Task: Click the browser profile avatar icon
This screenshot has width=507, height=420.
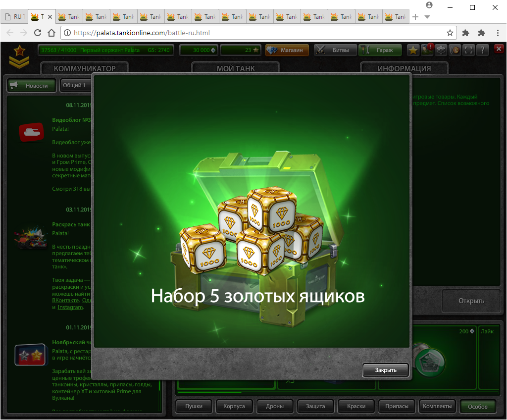Action: point(429,5)
